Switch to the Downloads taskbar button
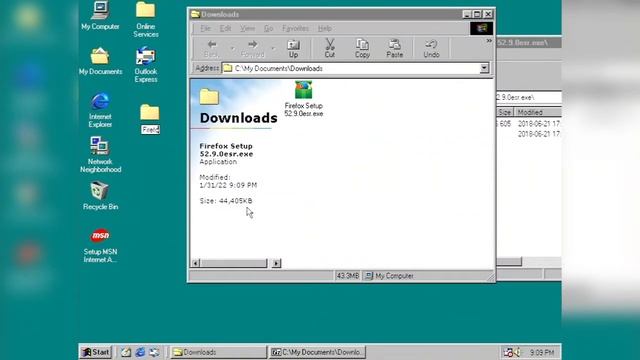The height and width of the screenshot is (360, 640). [x=218, y=352]
